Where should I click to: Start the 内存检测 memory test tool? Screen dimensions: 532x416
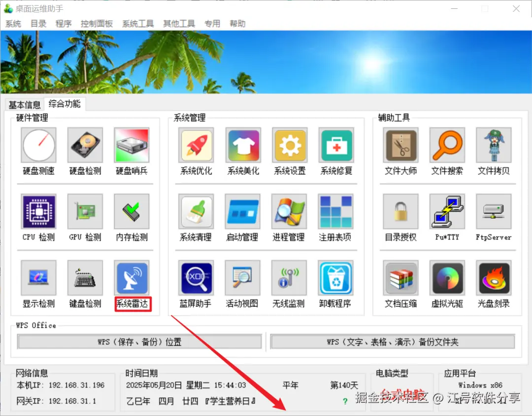tap(132, 212)
